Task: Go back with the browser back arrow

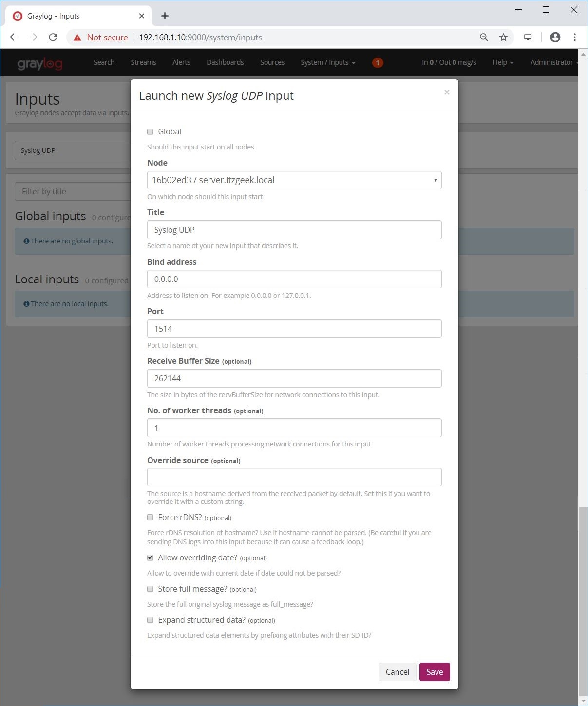Action: (14, 37)
